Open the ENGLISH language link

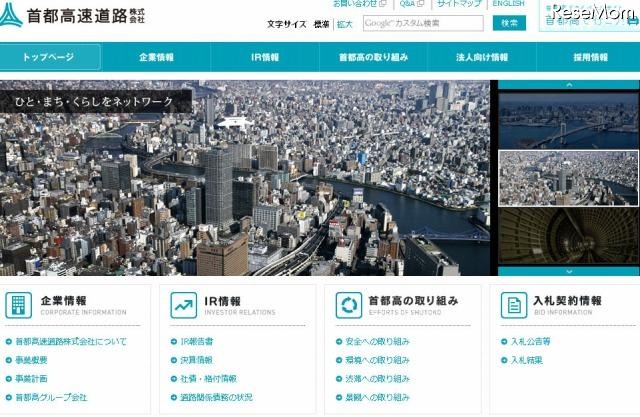(508, 4)
